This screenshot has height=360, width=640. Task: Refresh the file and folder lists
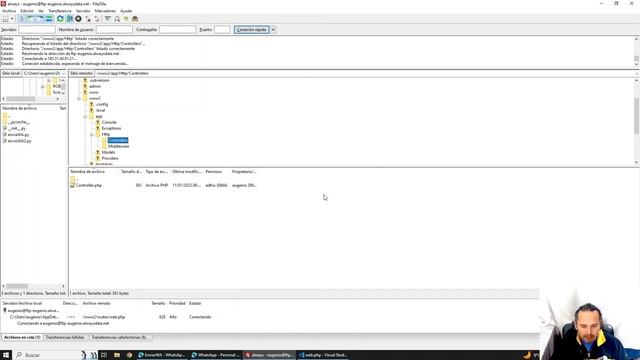[x=60, y=19]
